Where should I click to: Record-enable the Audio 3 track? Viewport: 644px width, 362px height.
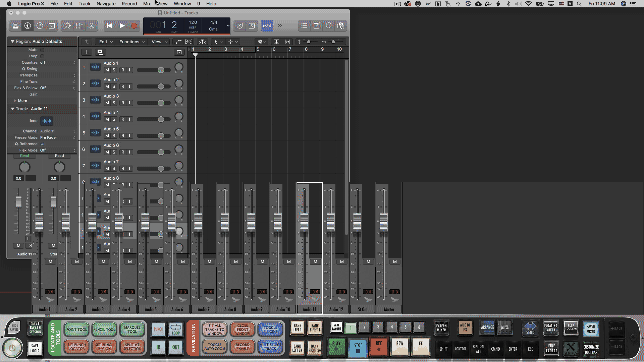pos(123,103)
